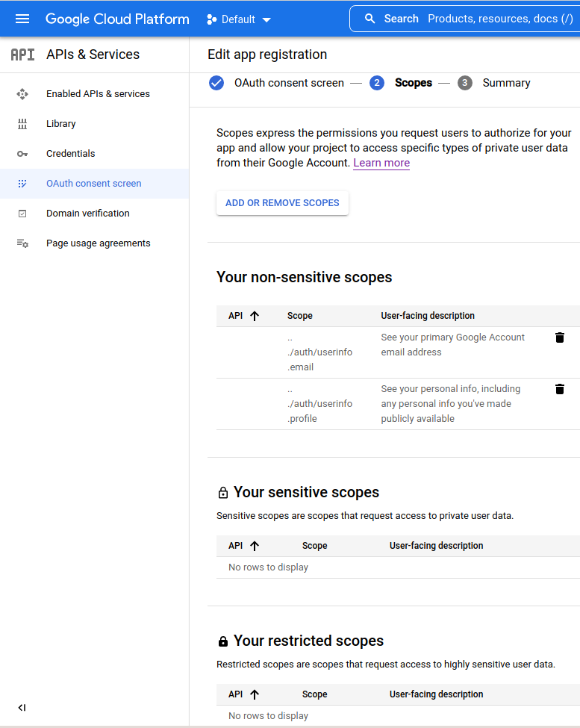Click 'No rows to display' under sensitive scopes
The image size is (580, 728).
pos(268,567)
